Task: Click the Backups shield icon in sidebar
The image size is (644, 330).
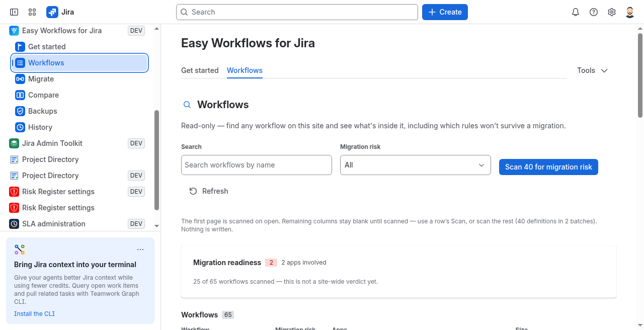Action: (x=20, y=111)
